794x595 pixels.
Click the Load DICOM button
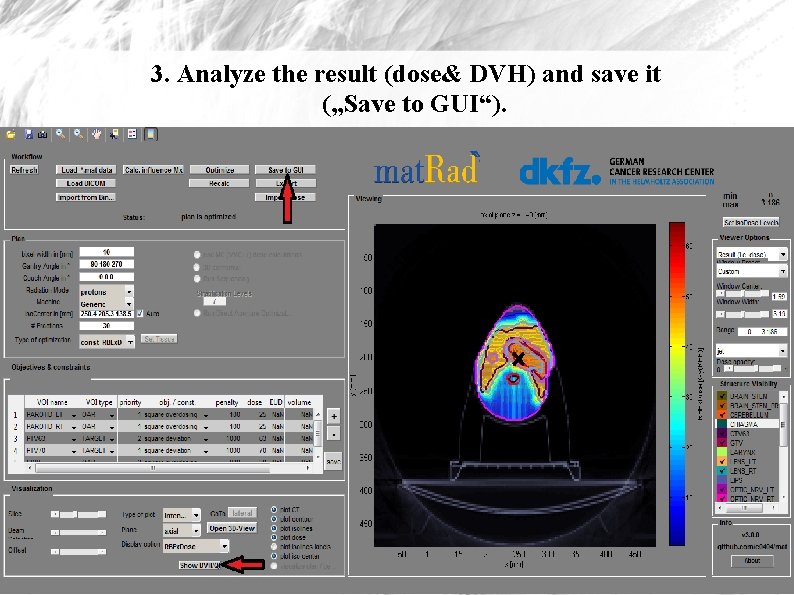coord(86,183)
